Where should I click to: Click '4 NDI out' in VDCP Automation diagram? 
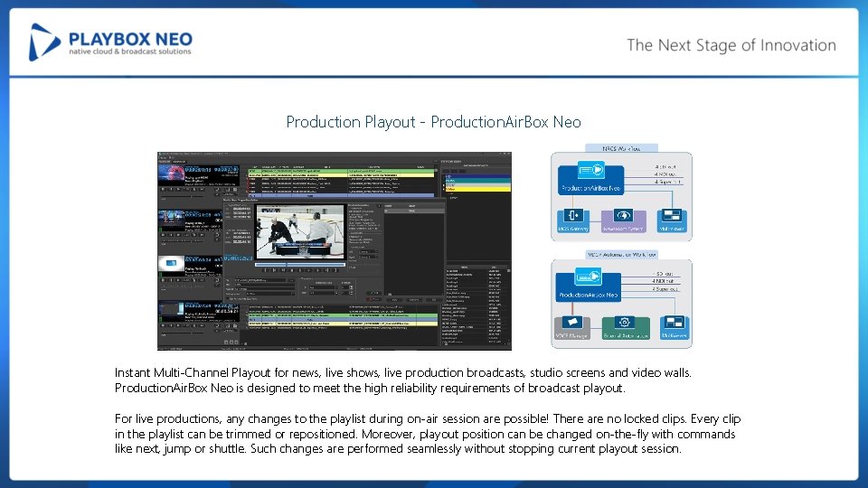click(663, 281)
